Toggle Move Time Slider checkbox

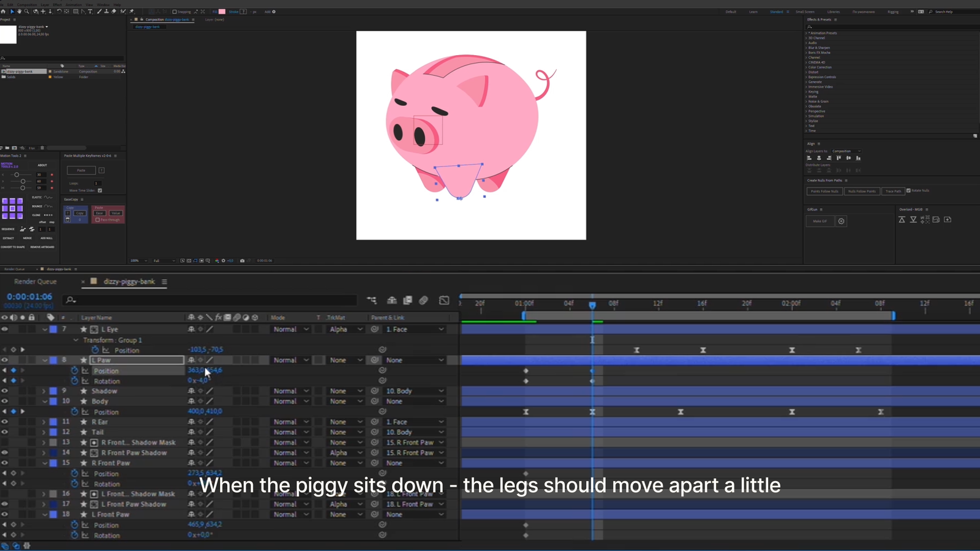coord(100,190)
